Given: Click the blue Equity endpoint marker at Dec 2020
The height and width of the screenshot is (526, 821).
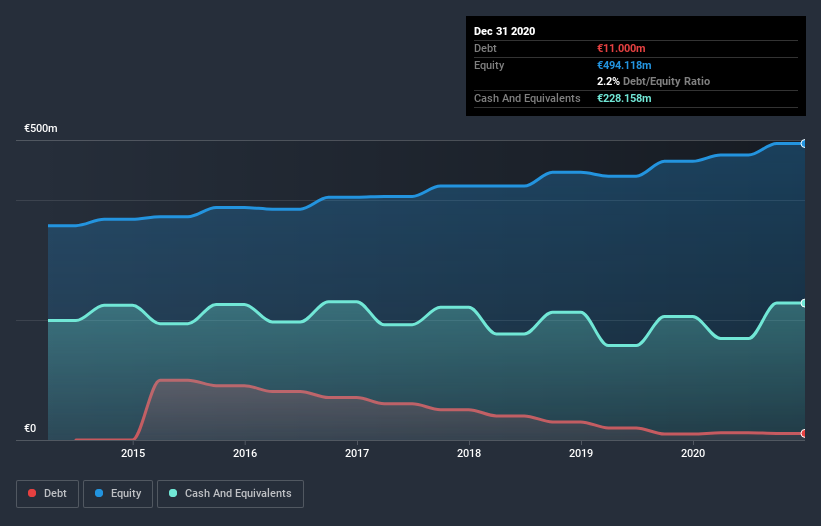Looking at the screenshot, I should pyautogui.click(x=804, y=143).
